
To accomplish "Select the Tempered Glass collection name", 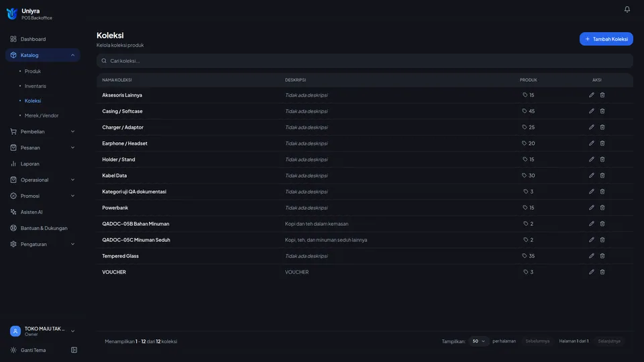I will [x=120, y=255].
